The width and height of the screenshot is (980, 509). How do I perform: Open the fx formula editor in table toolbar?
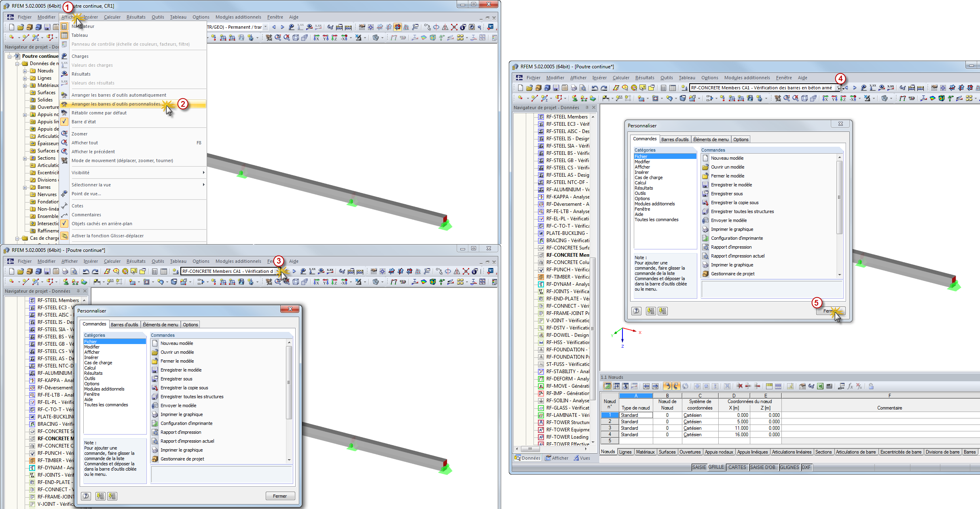(x=850, y=386)
